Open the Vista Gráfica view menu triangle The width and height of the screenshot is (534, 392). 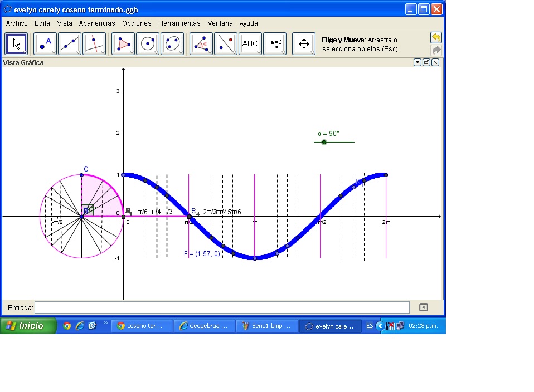418,62
